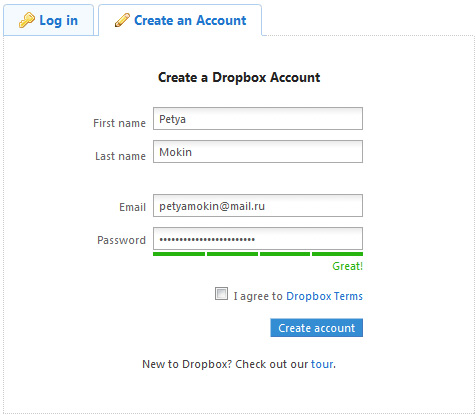Screen dimensions: 476x415
Task: Click the last green password strength segment
Action: click(x=337, y=254)
